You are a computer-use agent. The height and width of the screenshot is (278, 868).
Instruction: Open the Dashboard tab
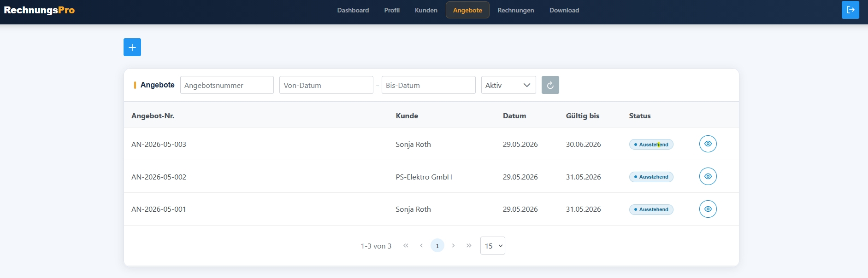353,10
